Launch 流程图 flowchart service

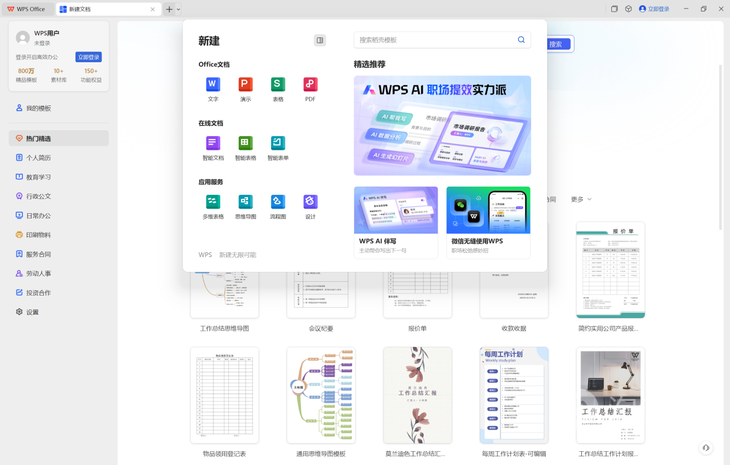(x=278, y=207)
